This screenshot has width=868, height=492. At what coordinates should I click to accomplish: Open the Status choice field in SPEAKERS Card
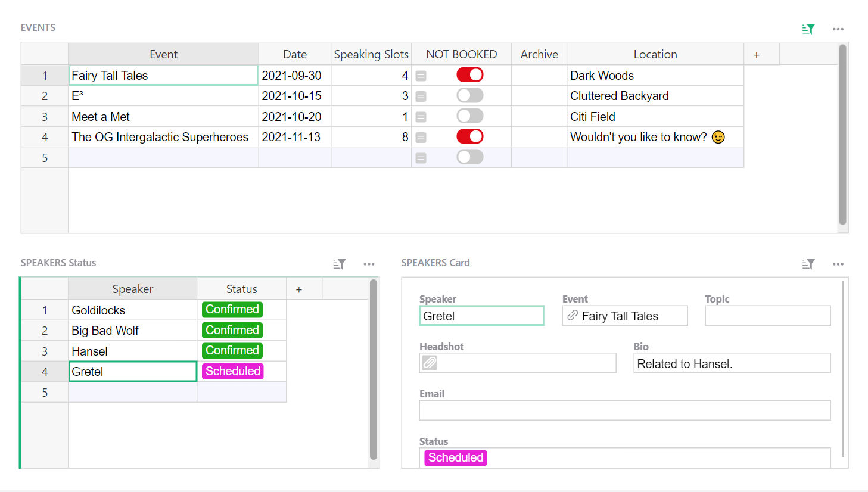point(456,457)
